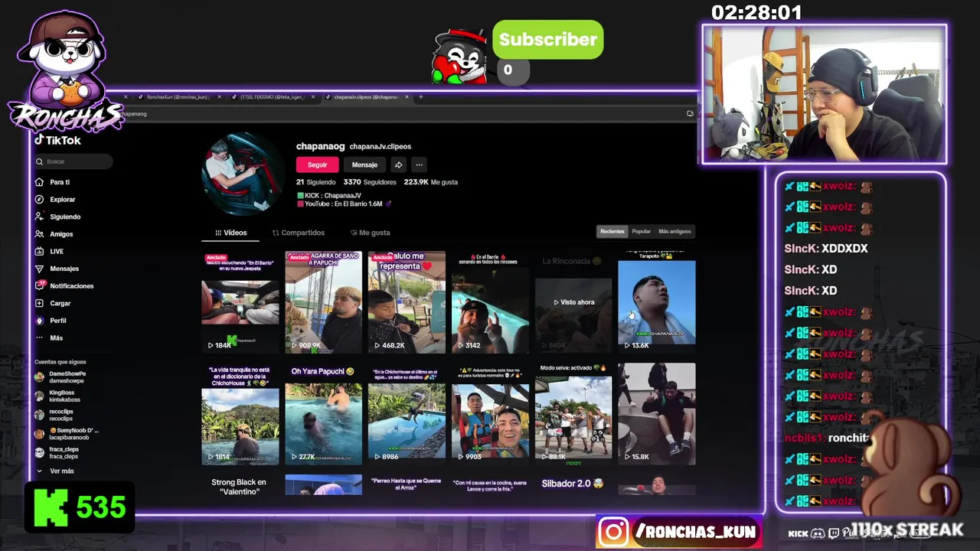Sort videos by Popular
This screenshot has width=980, height=551.
(642, 231)
